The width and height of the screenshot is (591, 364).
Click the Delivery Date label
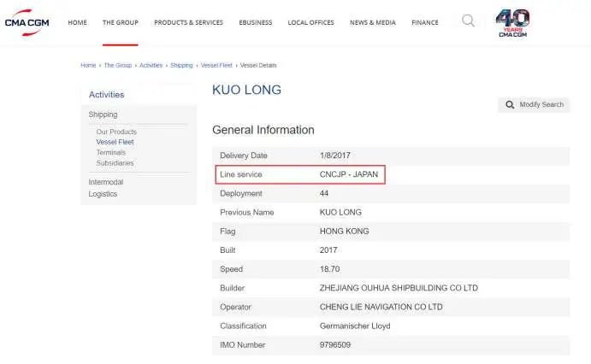coord(244,156)
